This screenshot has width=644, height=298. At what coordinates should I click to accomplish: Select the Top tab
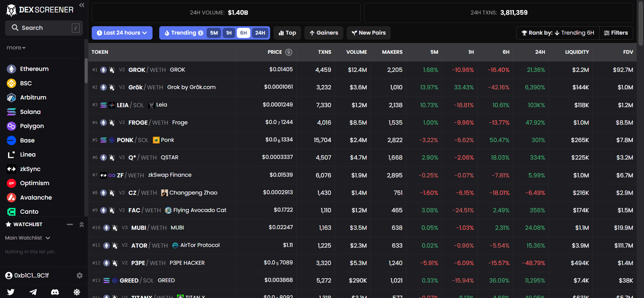click(x=287, y=33)
